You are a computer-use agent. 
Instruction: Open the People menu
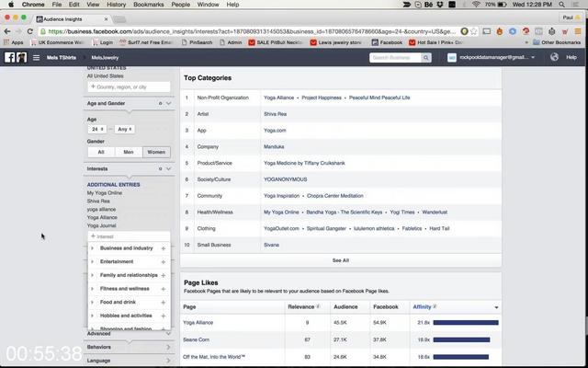tap(181, 5)
